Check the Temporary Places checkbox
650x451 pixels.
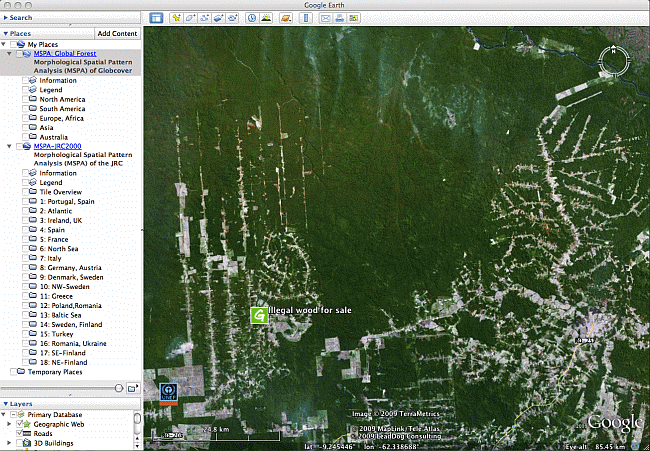13,372
